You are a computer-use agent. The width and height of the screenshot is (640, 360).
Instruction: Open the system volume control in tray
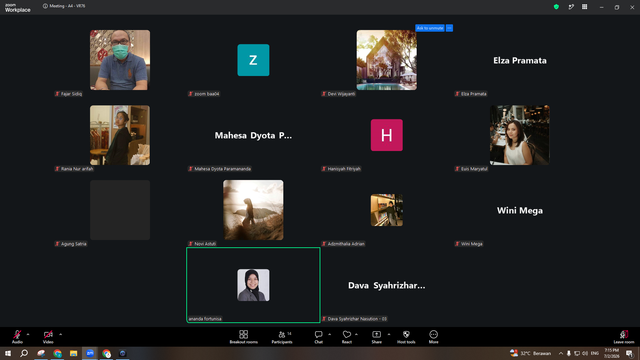point(585,353)
